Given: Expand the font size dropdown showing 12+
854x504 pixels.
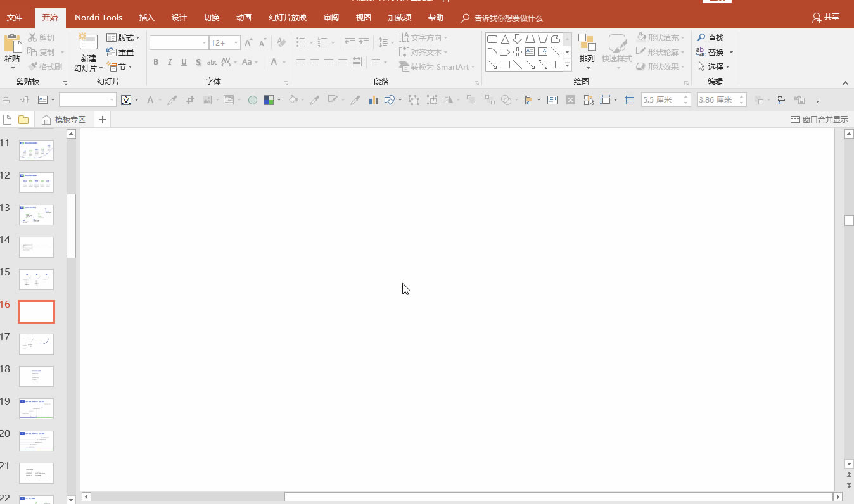Looking at the screenshot, I should pos(236,43).
